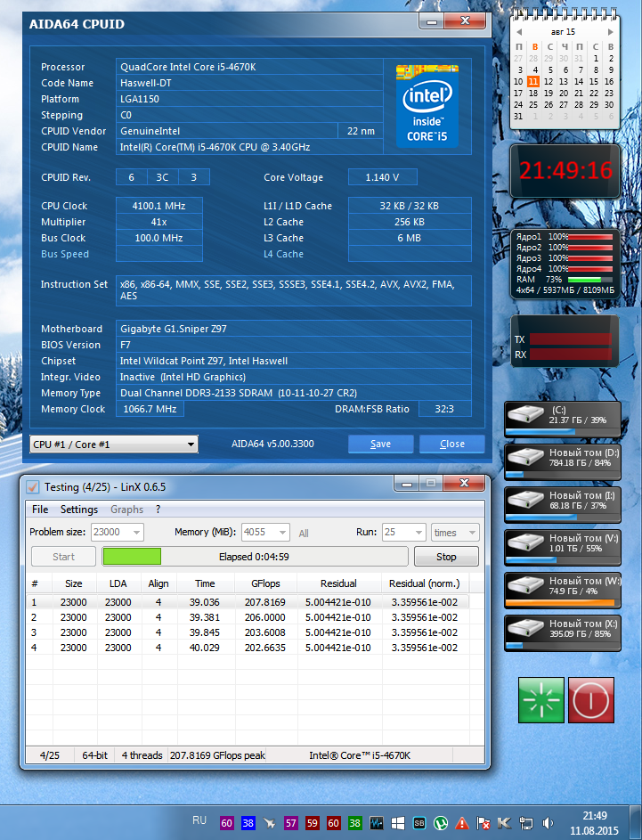Click the X: volume drive gadget

tap(562, 633)
